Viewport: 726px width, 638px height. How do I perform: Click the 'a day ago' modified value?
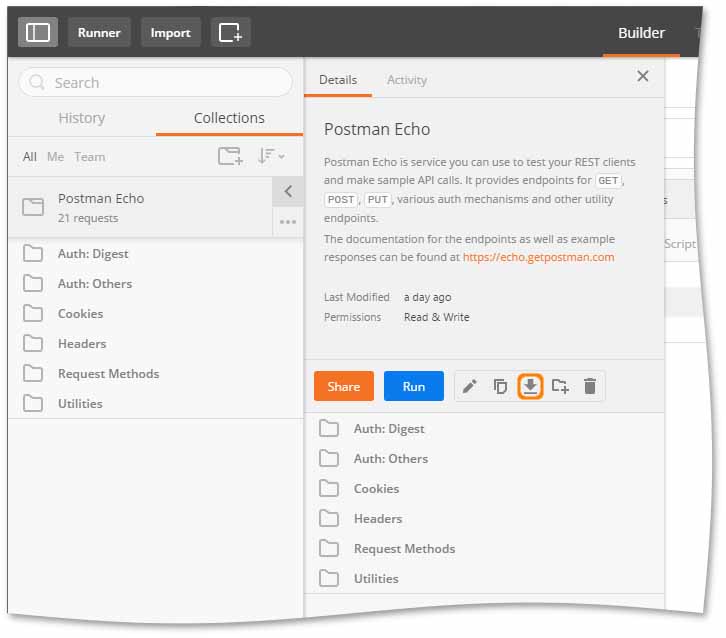tap(427, 297)
